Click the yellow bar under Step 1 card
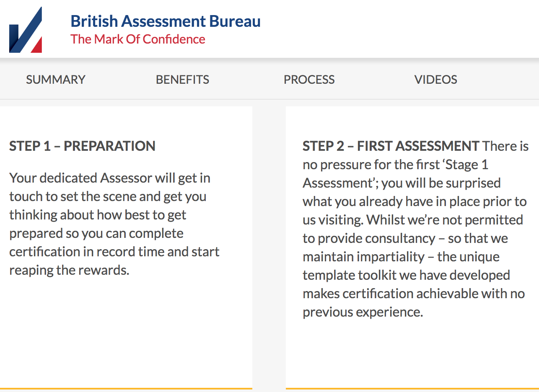Image resolution: width=539 pixels, height=392 pixels. pos(126,389)
